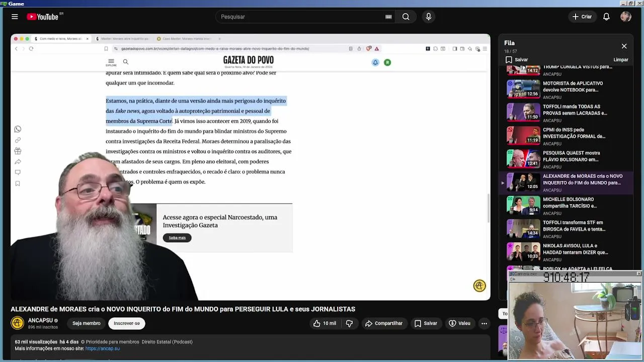Open the Criar create menu
The height and width of the screenshot is (362, 644).
coord(582,17)
